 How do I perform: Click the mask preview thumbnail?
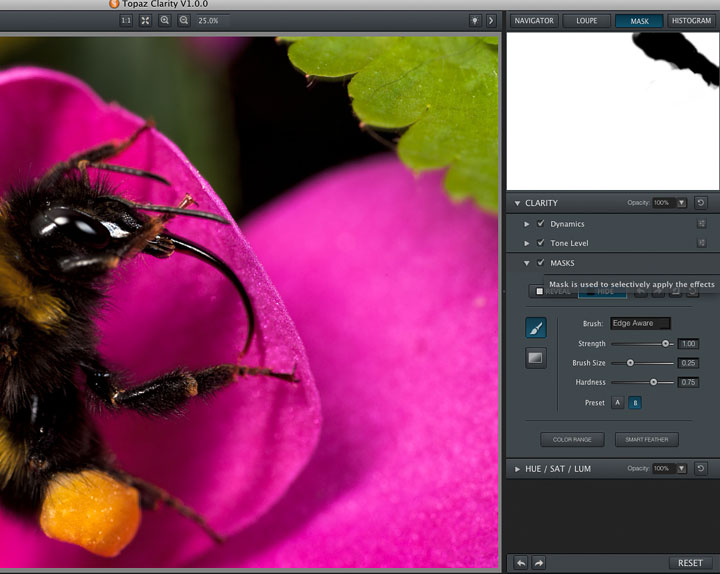tap(613, 111)
